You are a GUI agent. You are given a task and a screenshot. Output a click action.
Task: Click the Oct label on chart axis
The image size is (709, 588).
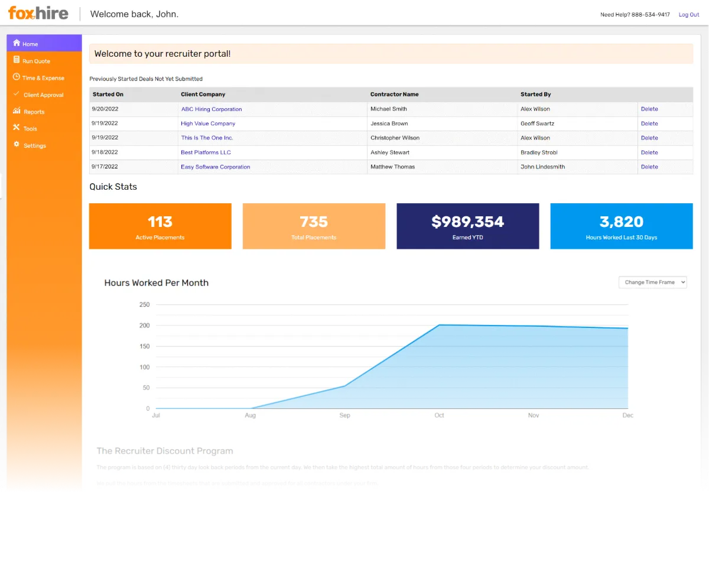439,415
